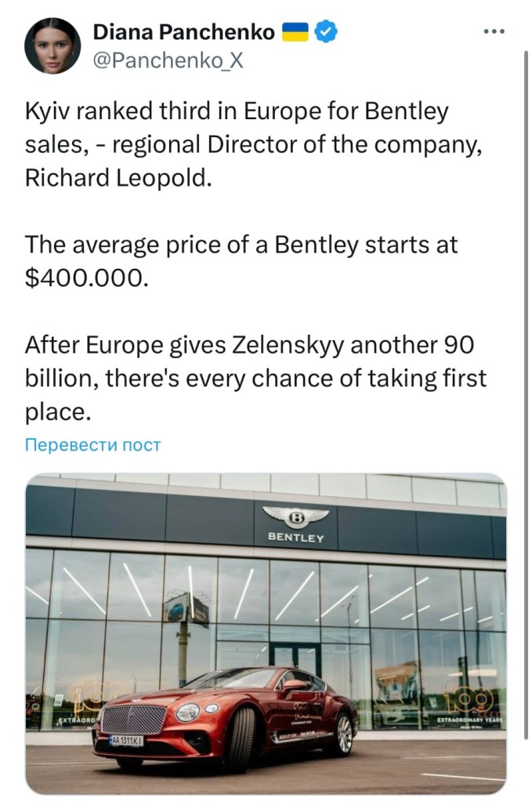Screen dimensions: 532x802
Task: Click the red Bentley car's front grille
Action: tap(133, 719)
